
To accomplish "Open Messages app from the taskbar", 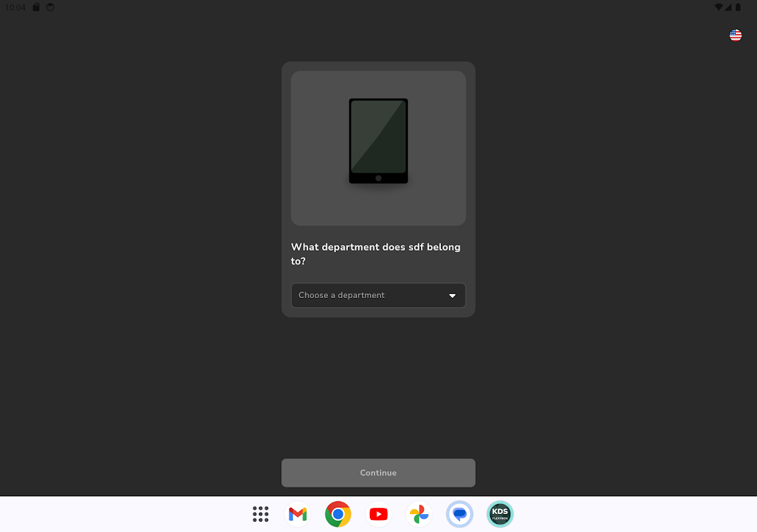I will click(459, 514).
